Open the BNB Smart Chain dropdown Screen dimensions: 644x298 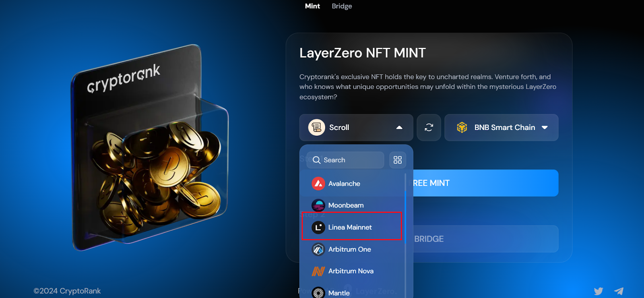coord(501,127)
